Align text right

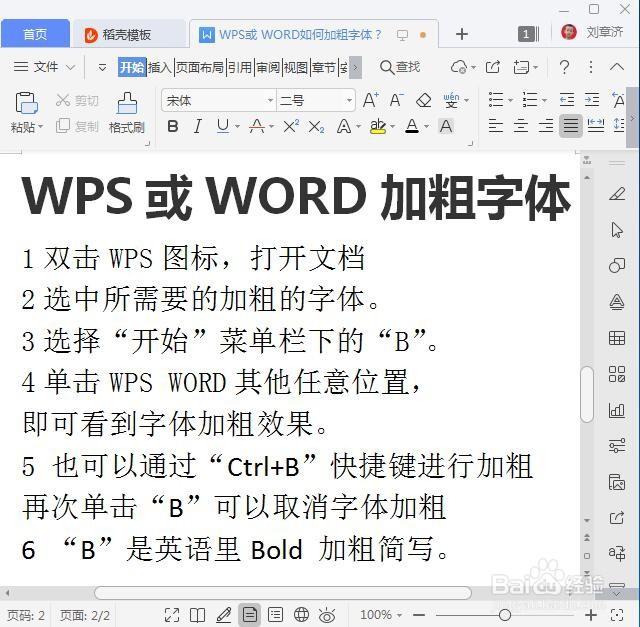tap(546, 126)
